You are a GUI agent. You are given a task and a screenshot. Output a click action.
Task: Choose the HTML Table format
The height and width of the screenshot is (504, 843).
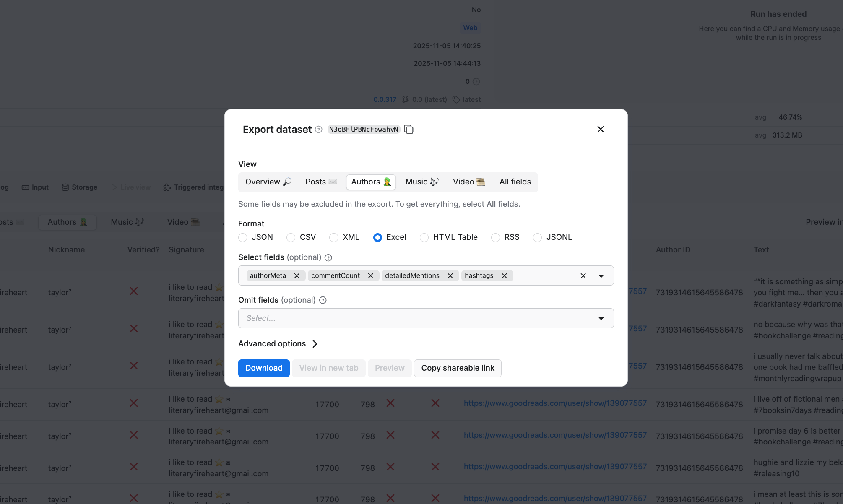coord(424,237)
